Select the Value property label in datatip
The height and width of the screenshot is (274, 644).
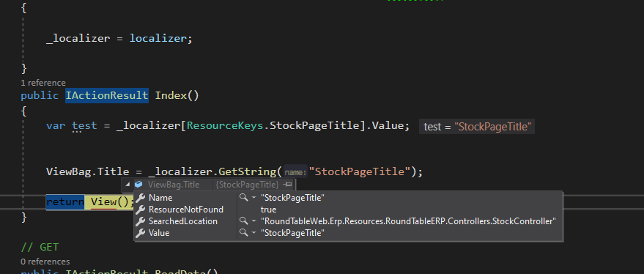point(159,233)
